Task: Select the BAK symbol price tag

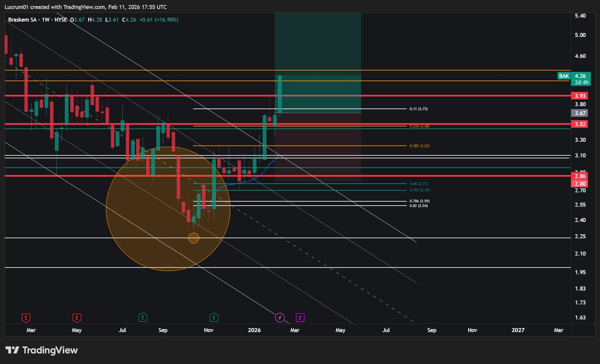Action: [x=563, y=76]
